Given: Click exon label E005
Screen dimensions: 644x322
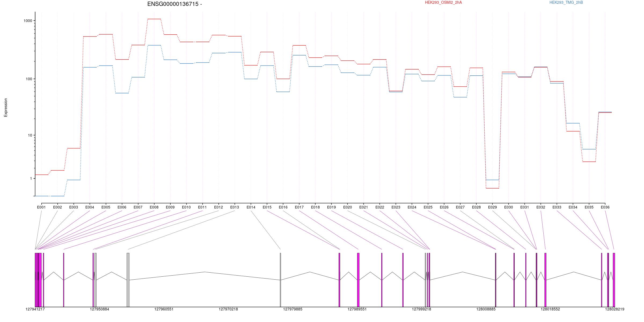Looking at the screenshot, I should coord(106,207).
